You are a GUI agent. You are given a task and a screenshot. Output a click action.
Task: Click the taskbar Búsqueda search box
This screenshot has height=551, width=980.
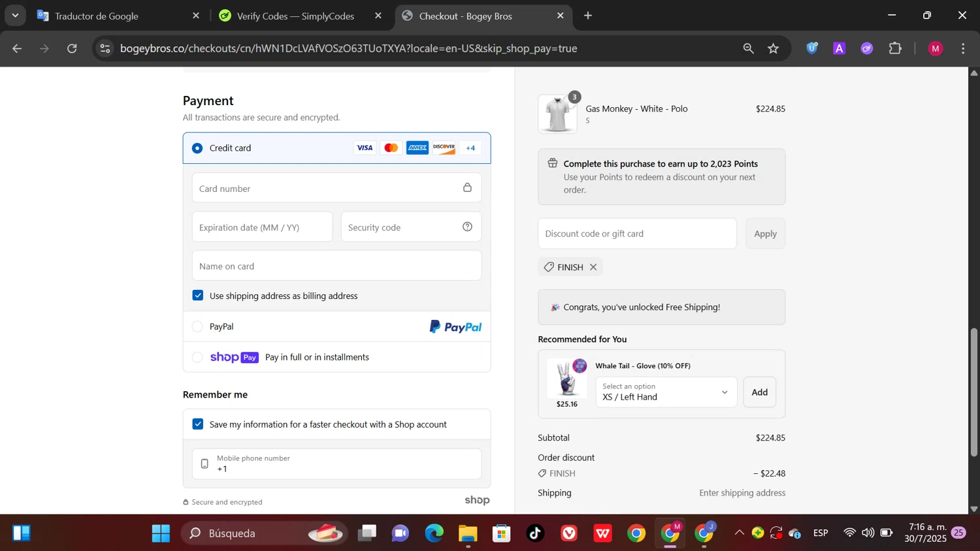(x=263, y=533)
